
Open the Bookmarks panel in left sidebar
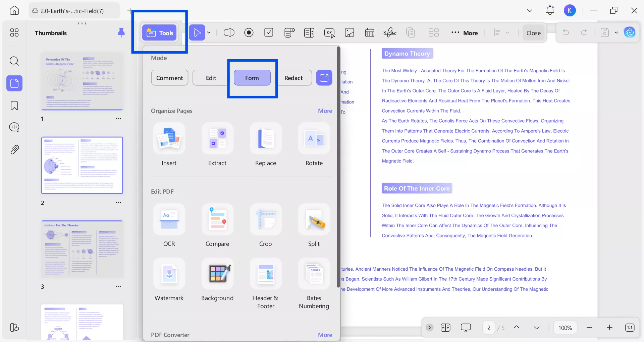pos(14,106)
